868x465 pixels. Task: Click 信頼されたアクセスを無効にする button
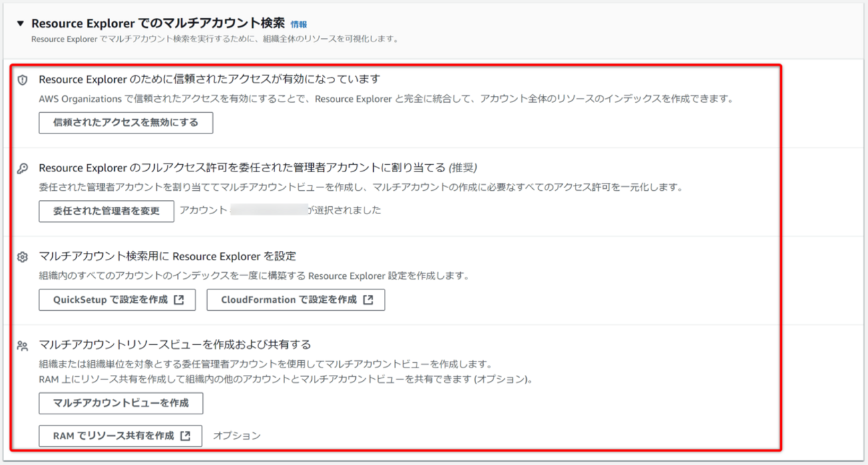pos(126,123)
